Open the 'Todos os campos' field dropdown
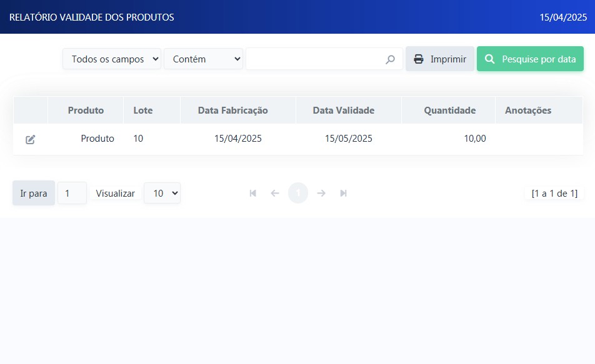The width and height of the screenshot is (595, 364). coord(112,59)
